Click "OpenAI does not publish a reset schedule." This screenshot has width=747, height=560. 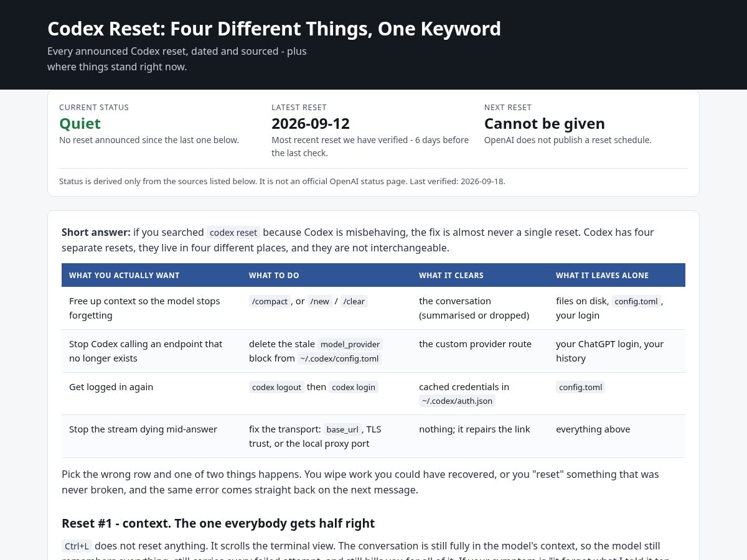coord(568,140)
